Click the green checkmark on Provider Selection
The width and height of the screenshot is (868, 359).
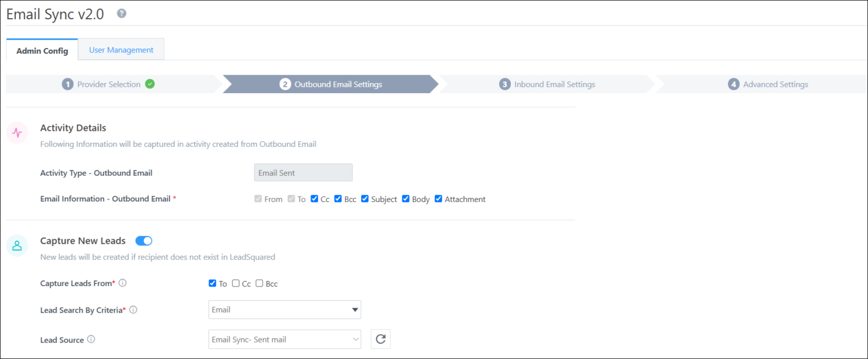point(150,84)
